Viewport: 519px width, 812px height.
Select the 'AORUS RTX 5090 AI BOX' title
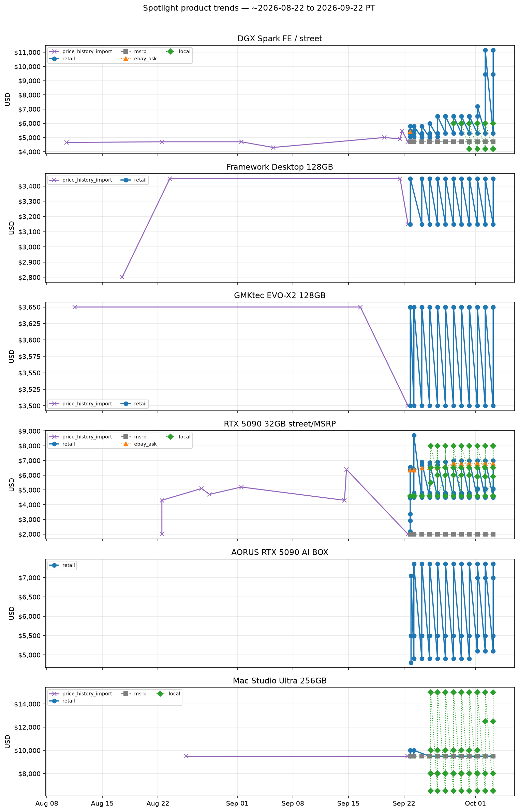pyautogui.click(x=280, y=552)
